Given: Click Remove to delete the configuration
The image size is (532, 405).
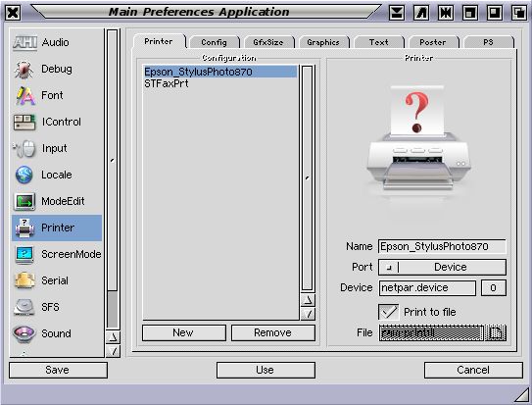Looking at the screenshot, I should tap(273, 332).
